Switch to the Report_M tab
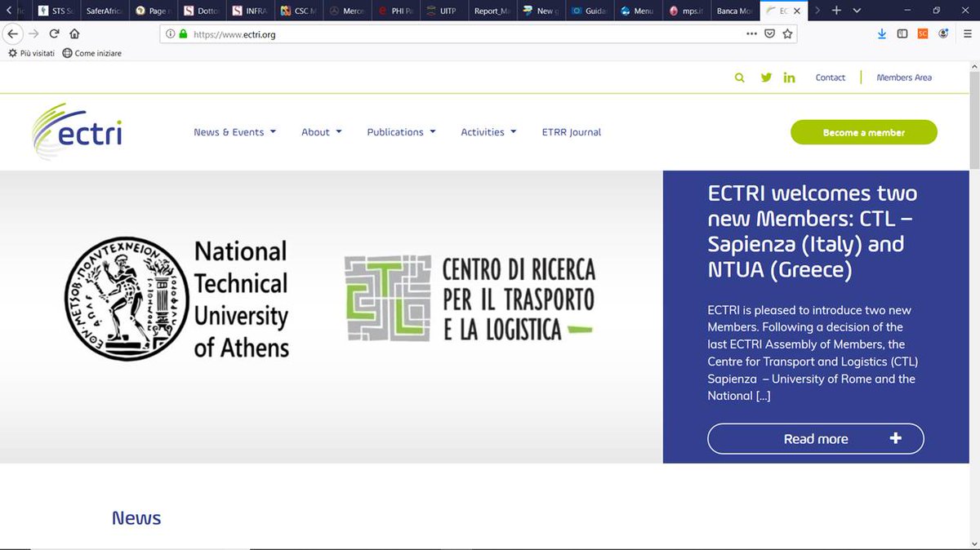Screen dimensions: 980x550 pos(492,11)
